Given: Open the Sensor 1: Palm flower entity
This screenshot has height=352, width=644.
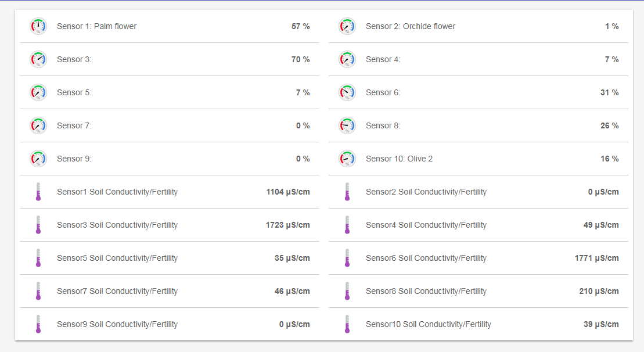Looking at the screenshot, I should point(96,26).
